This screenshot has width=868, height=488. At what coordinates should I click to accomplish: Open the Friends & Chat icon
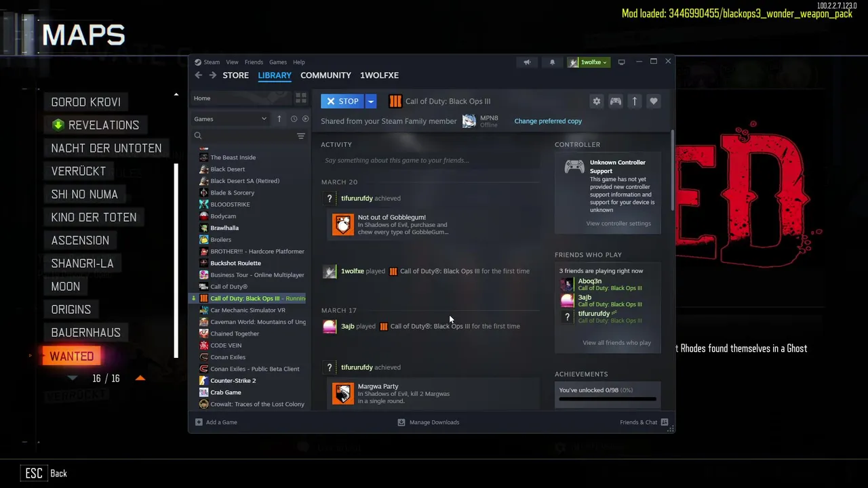click(665, 422)
